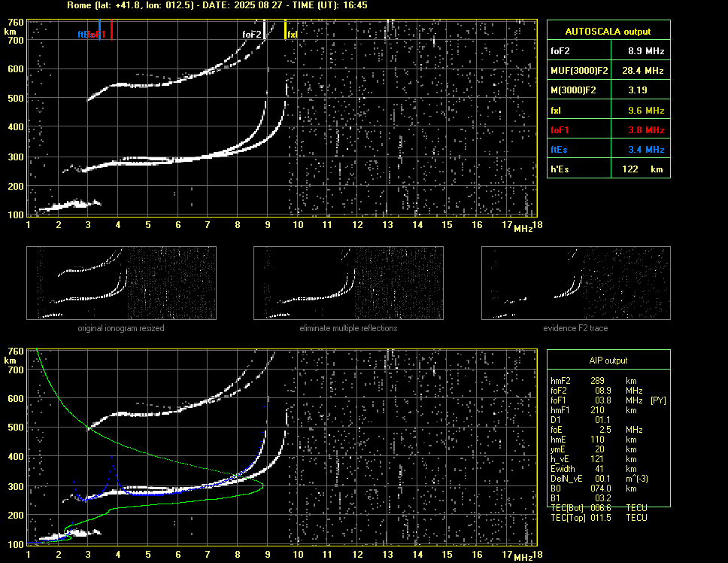Click the B0 074.0 km row
The width and height of the screenshot is (728, 563).
[594, 488]
